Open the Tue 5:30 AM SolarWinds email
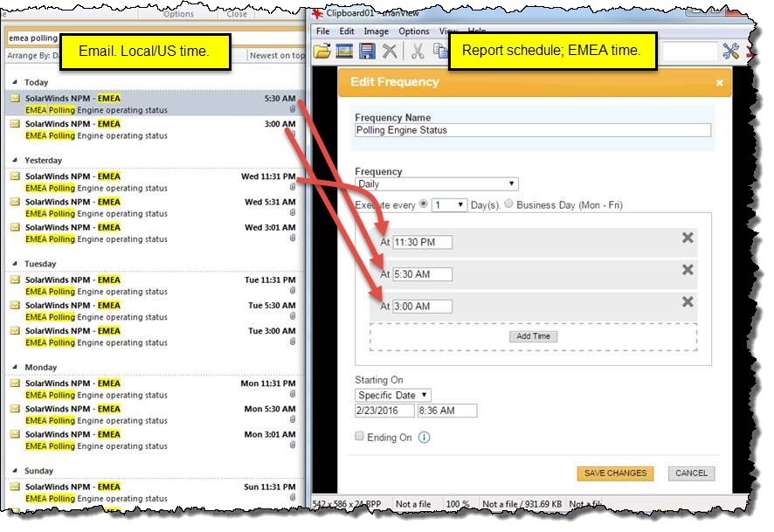Image resolution: width=774 pixels, height=532 pixels. tap(155, 311)
